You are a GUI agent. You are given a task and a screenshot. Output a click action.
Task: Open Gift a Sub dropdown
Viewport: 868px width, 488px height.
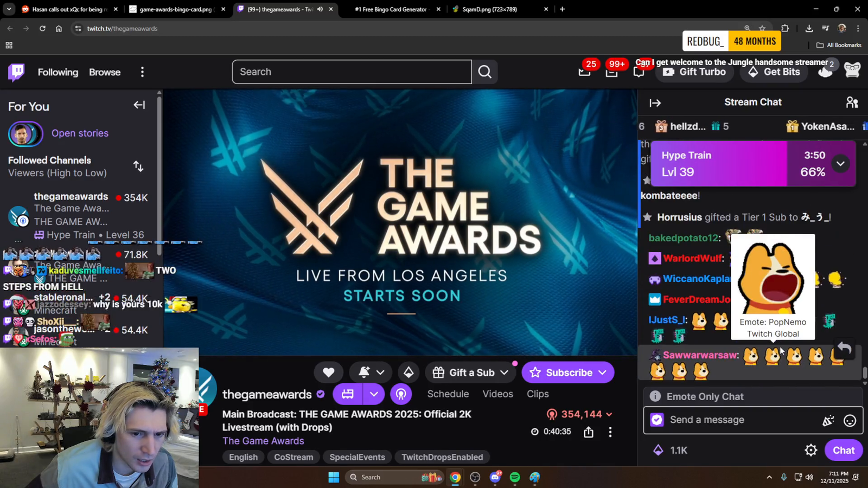point(471,373)
